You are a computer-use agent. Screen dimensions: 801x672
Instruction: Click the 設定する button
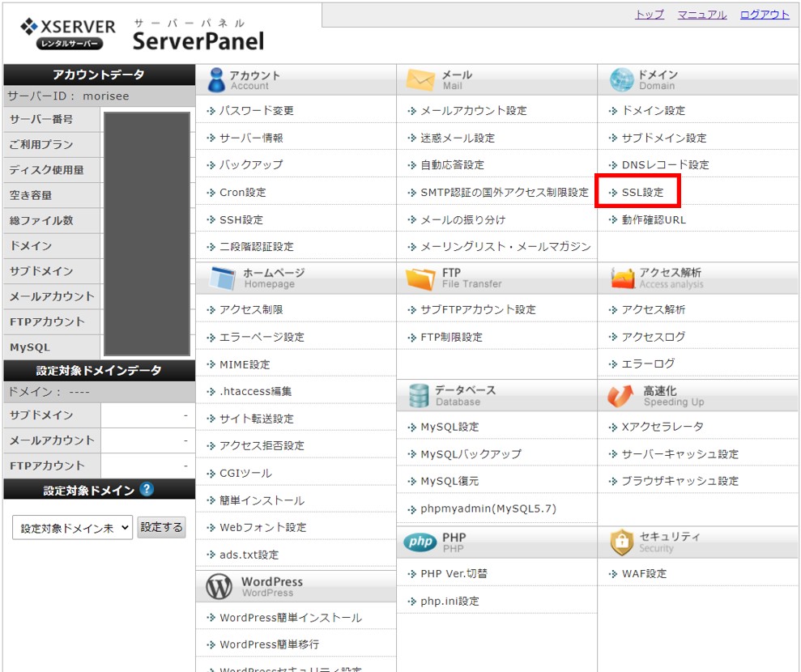[x=161, y=528]
